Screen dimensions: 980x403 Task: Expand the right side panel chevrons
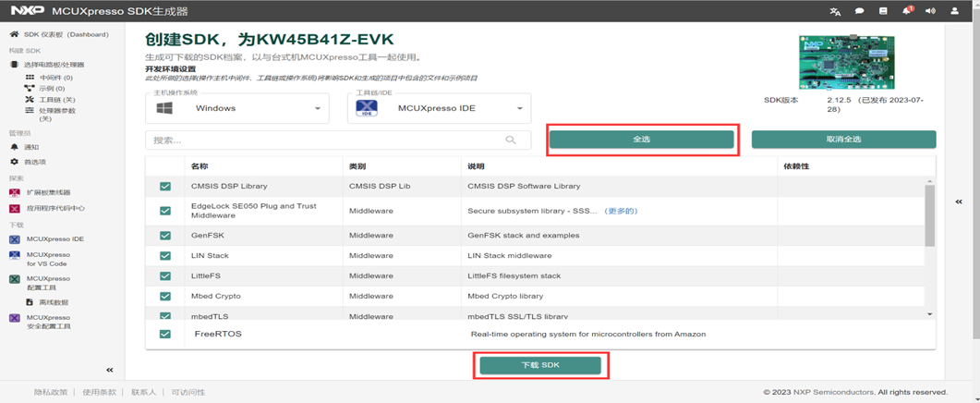click(x=961, y=201)
